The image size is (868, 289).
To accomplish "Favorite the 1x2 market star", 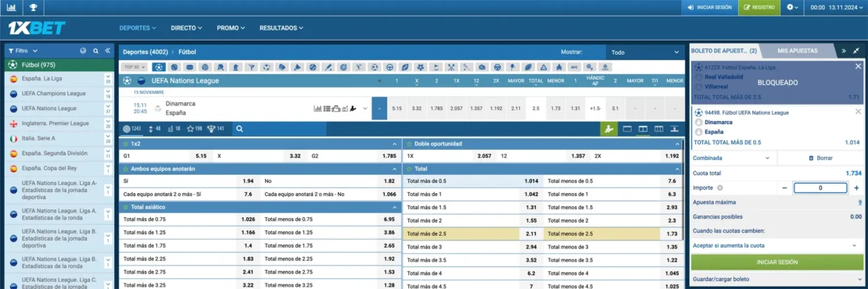I will [x=126, y=144].
